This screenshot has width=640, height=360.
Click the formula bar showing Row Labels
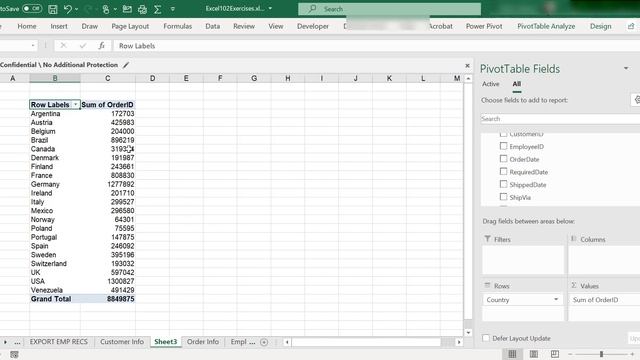coord(376,46)
